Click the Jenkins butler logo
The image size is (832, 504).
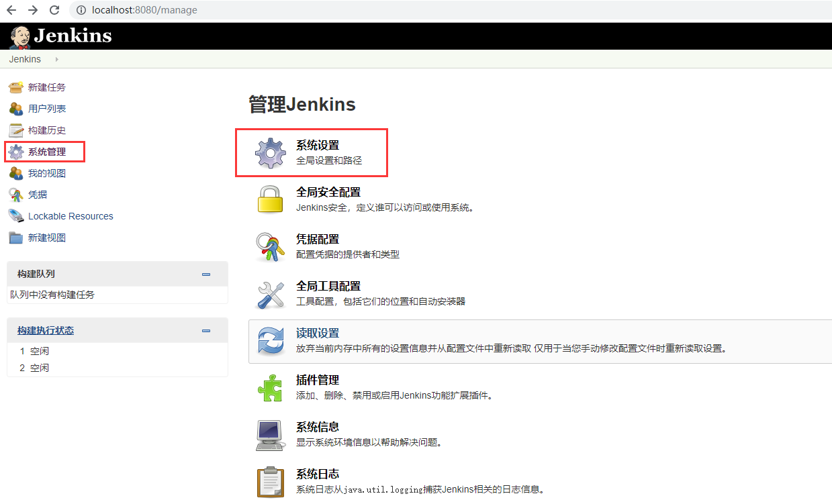coord(20,37)
